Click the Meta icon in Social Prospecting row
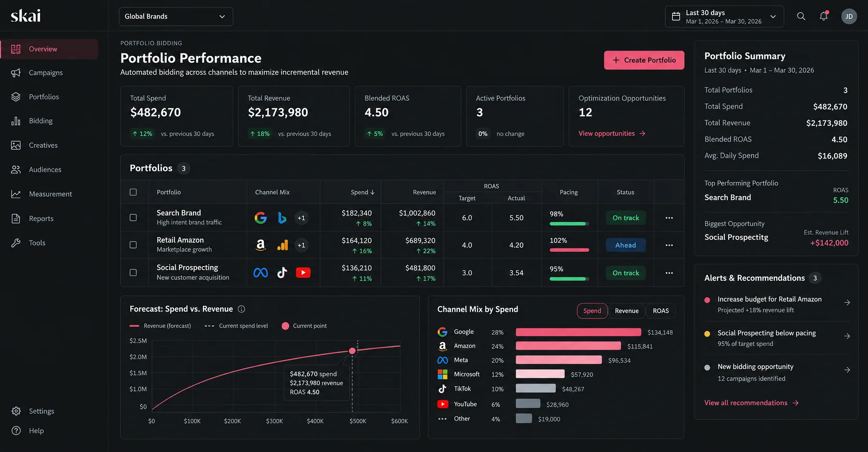The width and height of the screenshot is (868, 452). [260, 273]
